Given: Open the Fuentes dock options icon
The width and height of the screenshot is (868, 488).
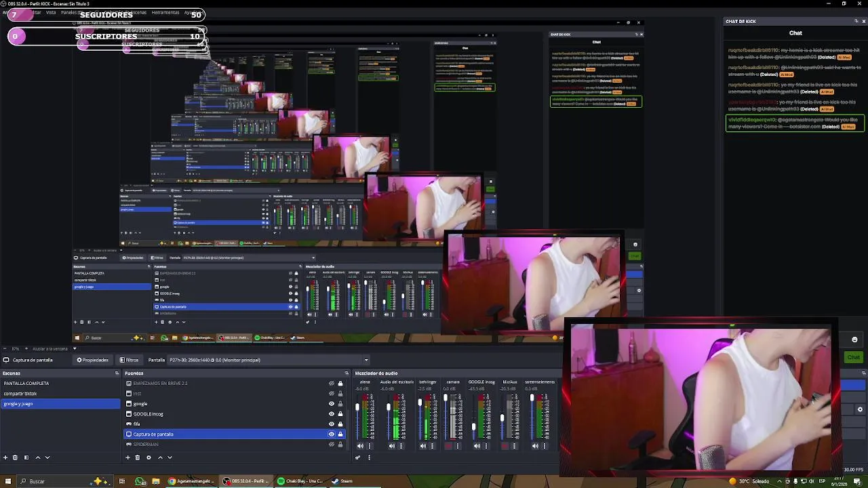Looking at the screenshot, I should [x=347, y=373].
